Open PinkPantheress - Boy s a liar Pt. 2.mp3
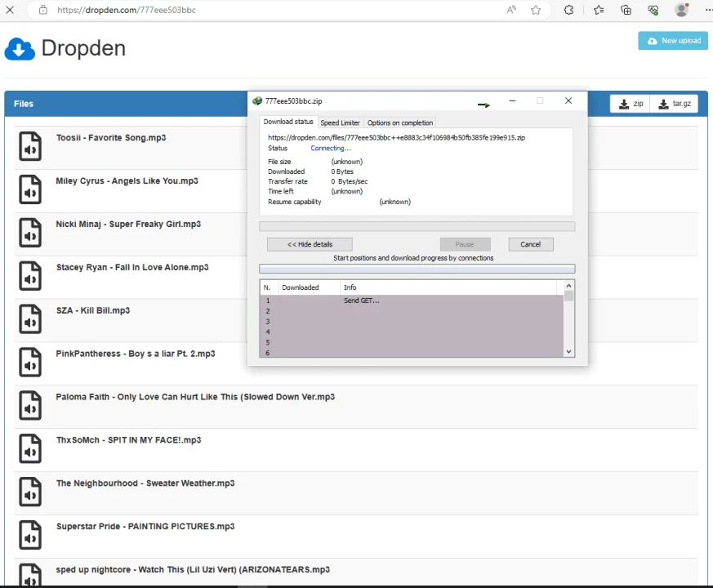Viewport: 713px width, 588px height. coord(136,354)
